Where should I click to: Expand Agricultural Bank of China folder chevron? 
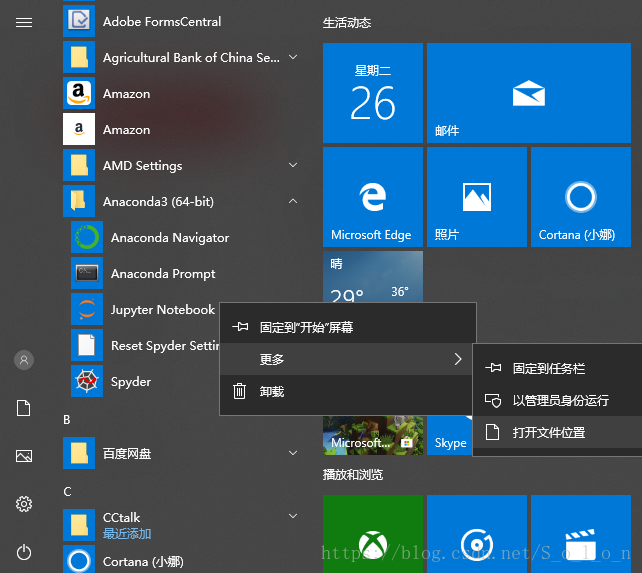pos(293,57)
